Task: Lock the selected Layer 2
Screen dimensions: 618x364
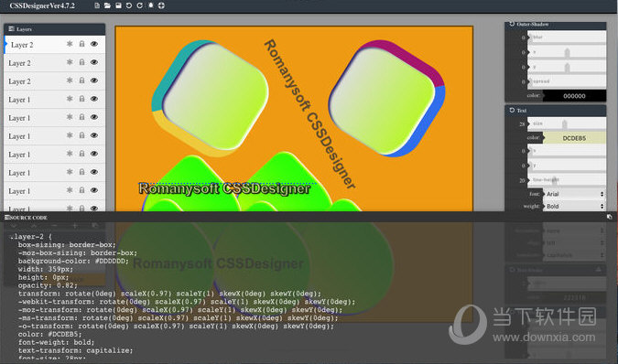Action: 81,44
